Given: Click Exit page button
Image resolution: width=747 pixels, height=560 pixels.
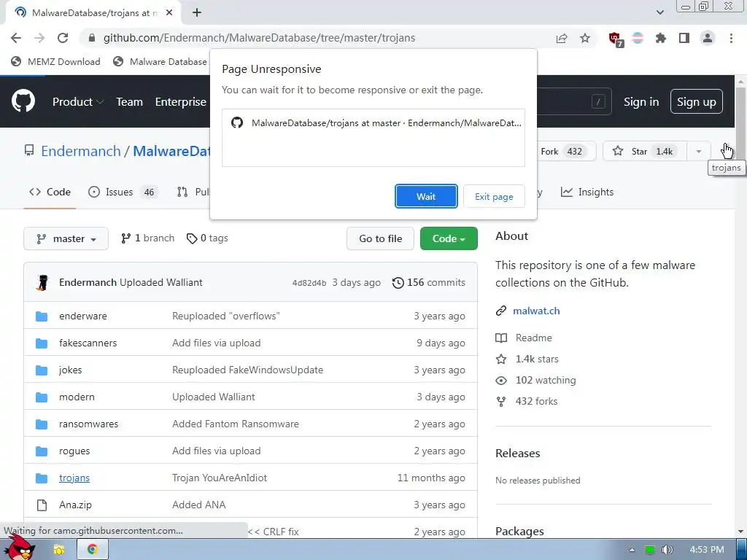Looking at the screenshot, I should tap(494, 196).
